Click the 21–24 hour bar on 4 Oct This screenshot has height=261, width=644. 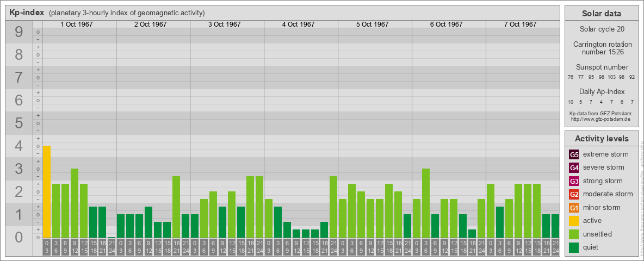click(333, 207)
